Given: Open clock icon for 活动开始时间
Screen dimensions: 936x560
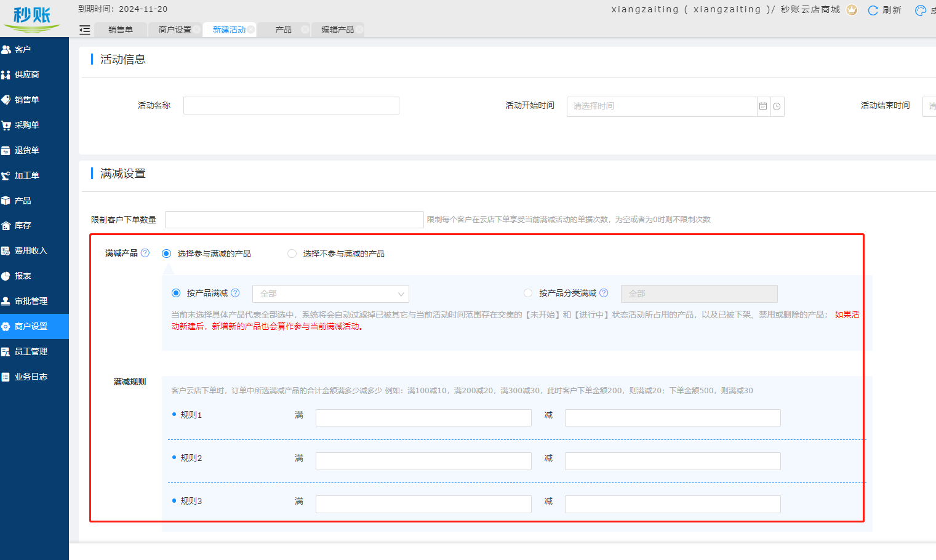Looking at the screenshot, I should click(x=777, y=106).
